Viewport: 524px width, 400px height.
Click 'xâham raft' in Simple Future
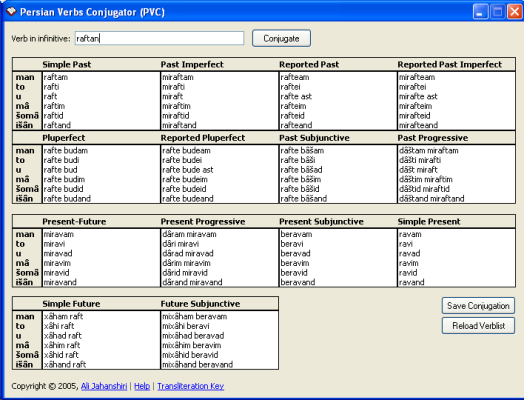(x=63, y=316)
